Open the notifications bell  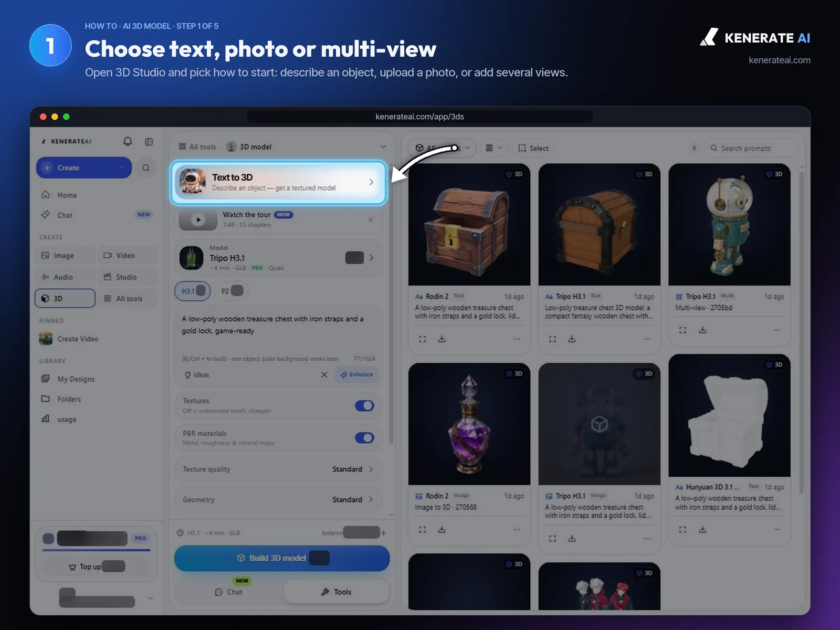click(x=128, y=141)
